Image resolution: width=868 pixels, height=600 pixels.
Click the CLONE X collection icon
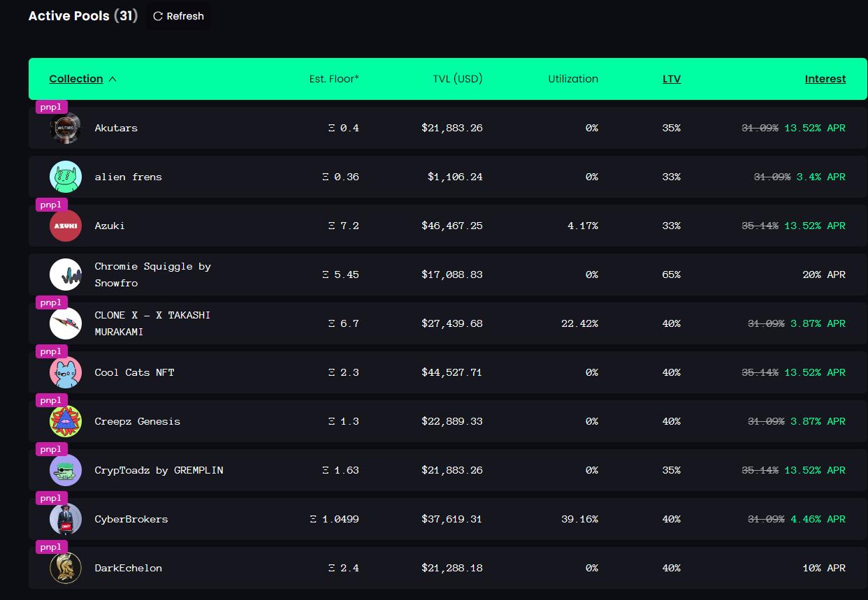pos(66,323)
